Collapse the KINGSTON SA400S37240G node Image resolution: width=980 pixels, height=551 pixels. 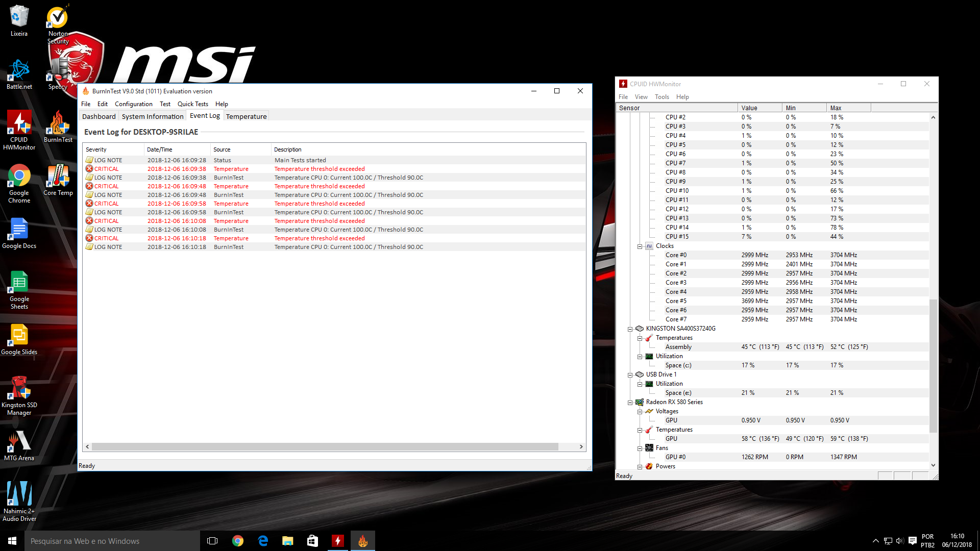630,329
